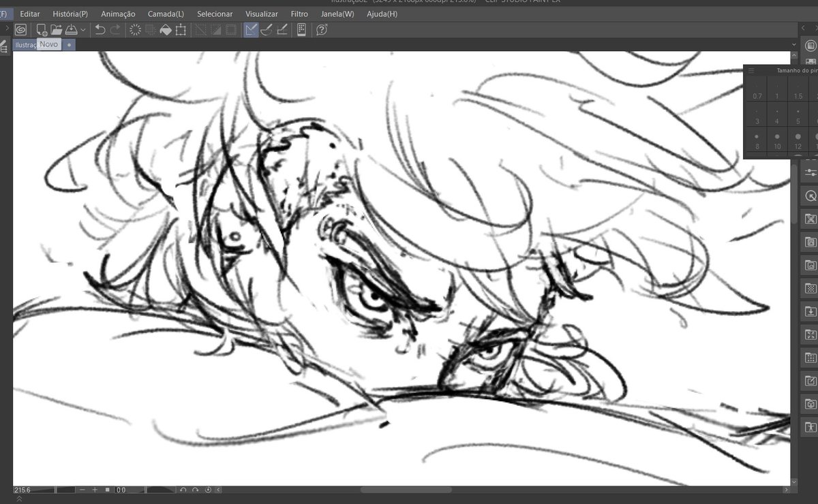Click the zoom out minus button
This screenshot has width=818, height=504.
82,490
